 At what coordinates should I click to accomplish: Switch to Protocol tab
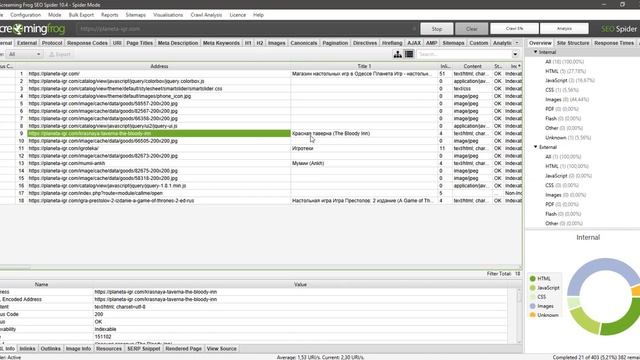(52, 43)
